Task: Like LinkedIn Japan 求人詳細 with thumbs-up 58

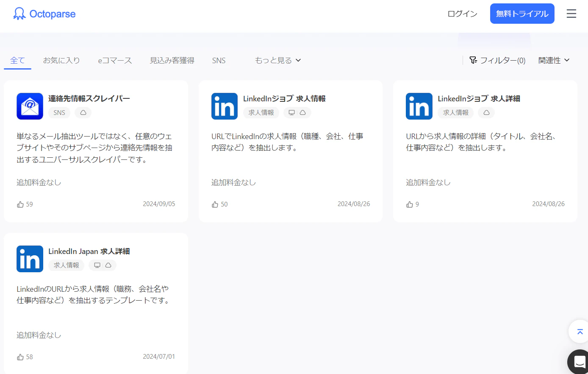Action: (x=20, y=357)
